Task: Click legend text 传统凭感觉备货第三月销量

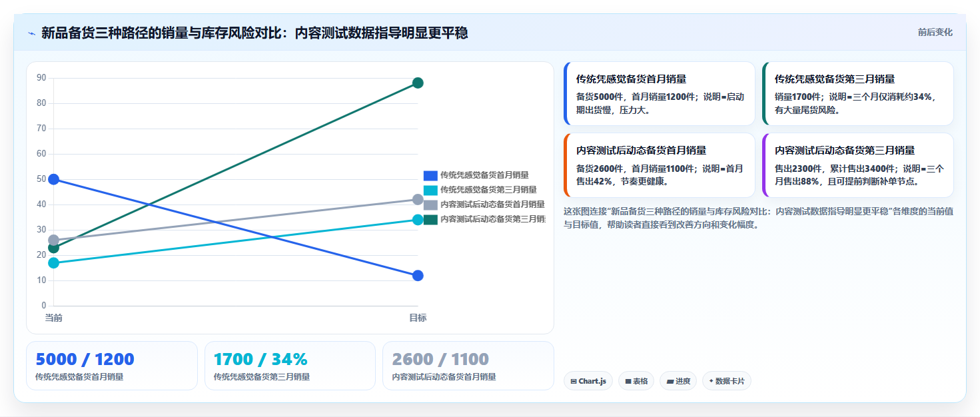Action: pyautogui.click(x=488, y=190)
